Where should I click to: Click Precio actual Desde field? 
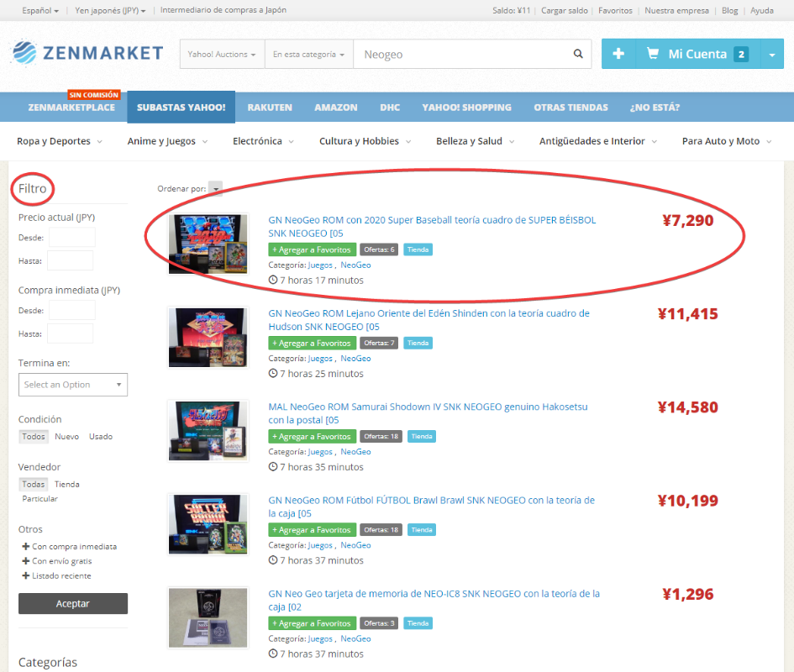72,237
